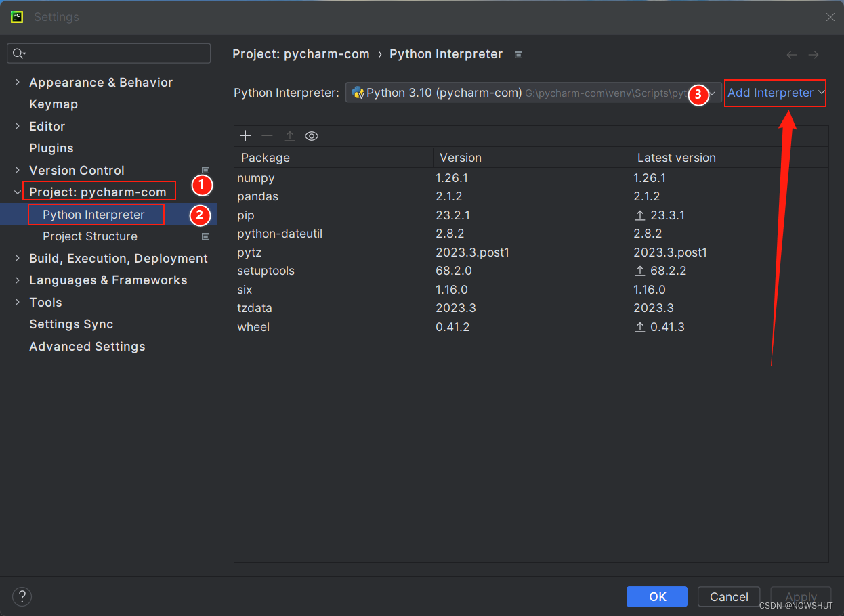Click the Apply button
The height and width of the screenshot is (616, 844).
(x=801, y=596)
